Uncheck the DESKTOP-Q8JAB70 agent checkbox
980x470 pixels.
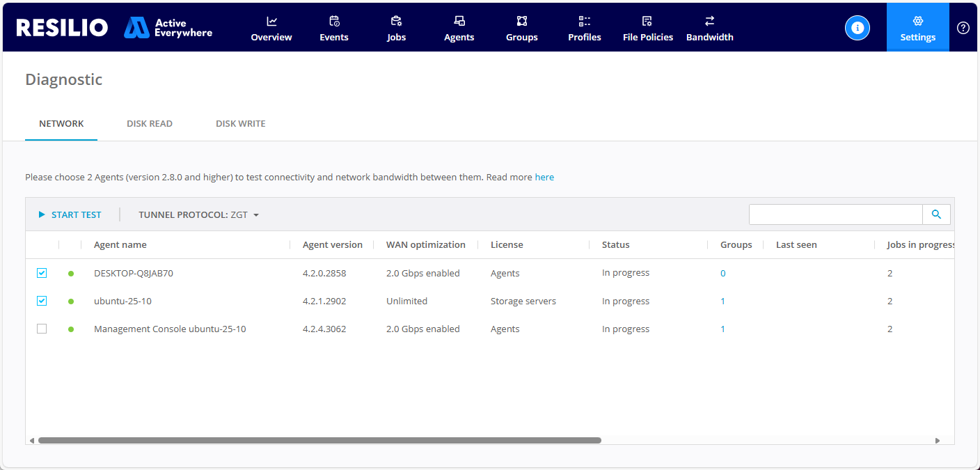[42, 273]
